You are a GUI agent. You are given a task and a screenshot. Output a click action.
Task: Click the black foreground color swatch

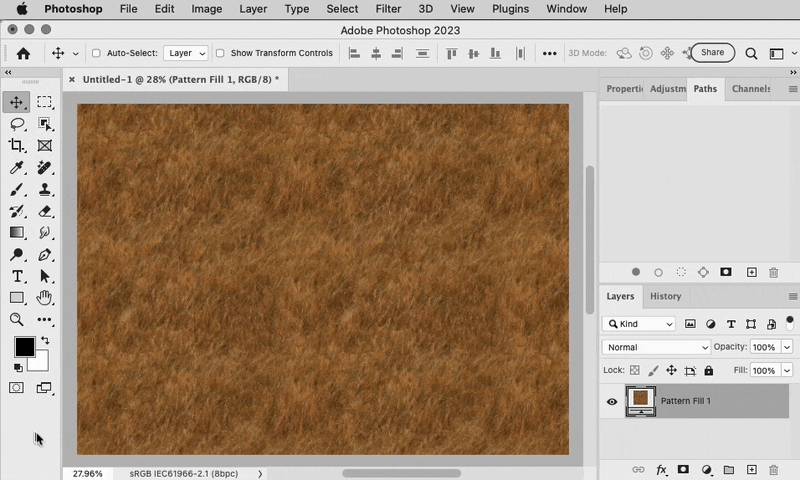pyautogui.click(x=24, y=347)
